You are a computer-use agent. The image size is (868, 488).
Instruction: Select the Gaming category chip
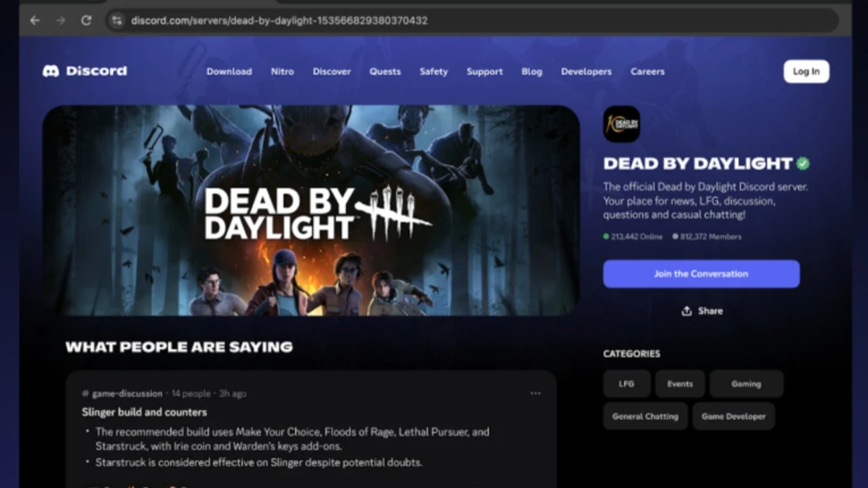[746, 384]
